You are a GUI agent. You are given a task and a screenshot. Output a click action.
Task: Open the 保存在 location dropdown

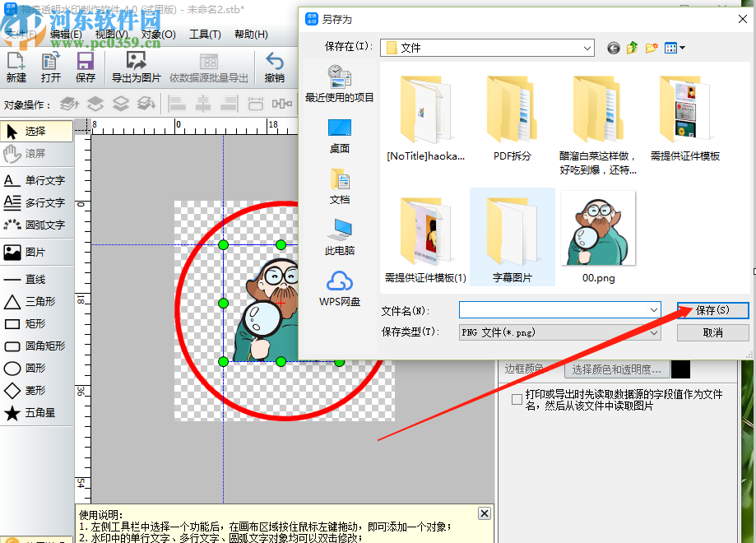[587, 48]
